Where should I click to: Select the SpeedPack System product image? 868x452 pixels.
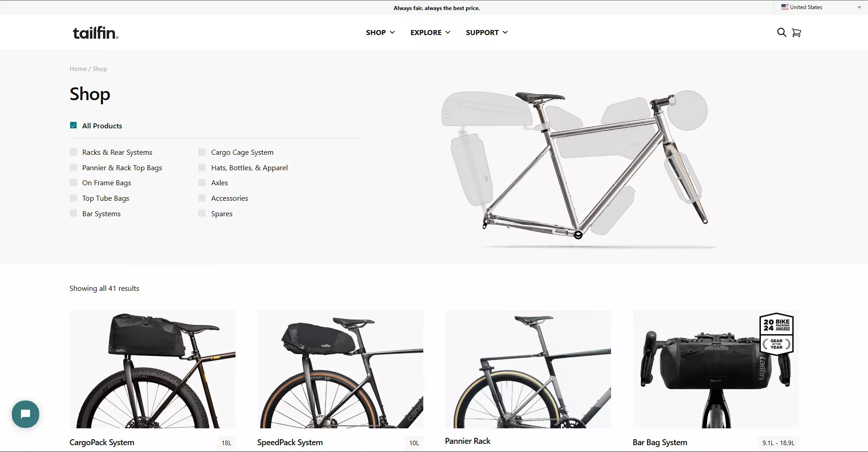click(x=340, y=369)
